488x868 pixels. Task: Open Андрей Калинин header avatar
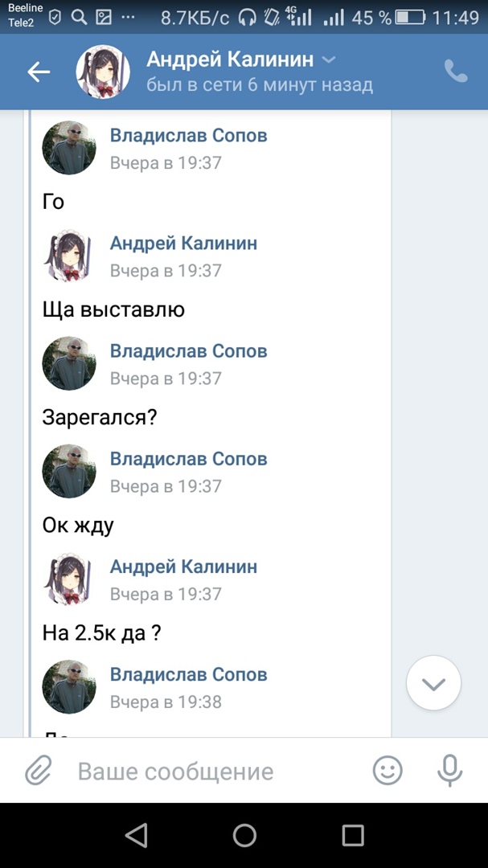pos(103,72)
